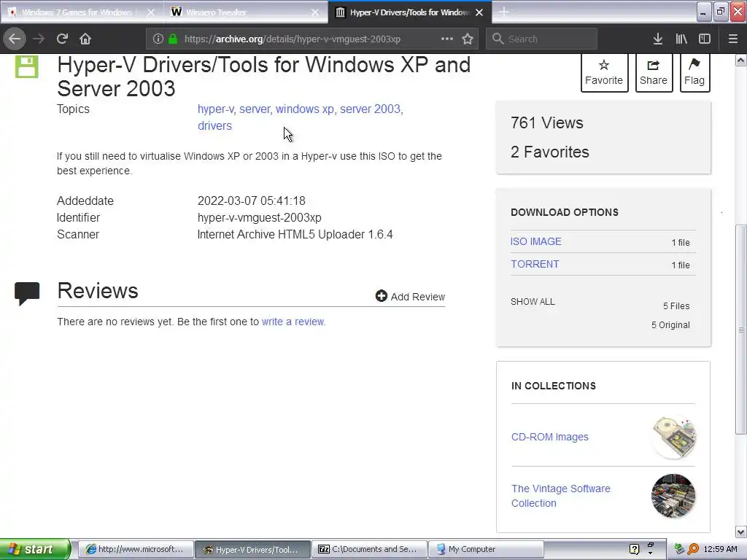Open the hyper-v topic link
Screen dimensions: 747x560
215,109
